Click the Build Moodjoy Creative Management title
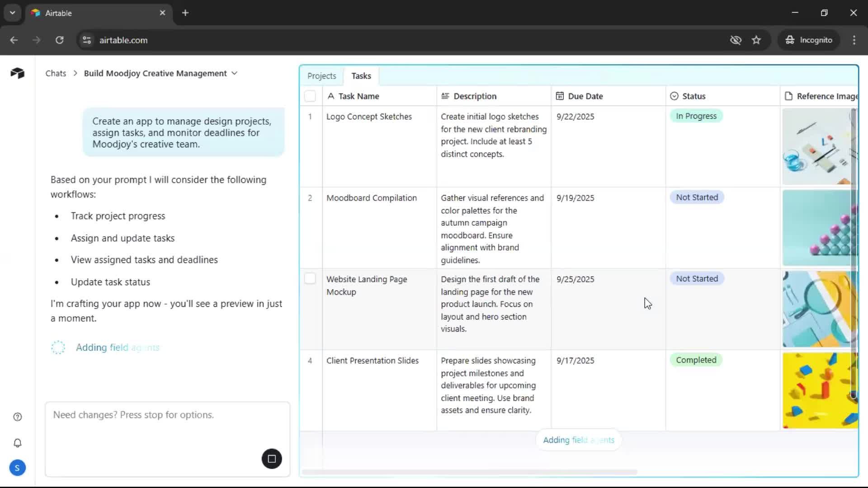The image size is (868, 488). point(156,73)
